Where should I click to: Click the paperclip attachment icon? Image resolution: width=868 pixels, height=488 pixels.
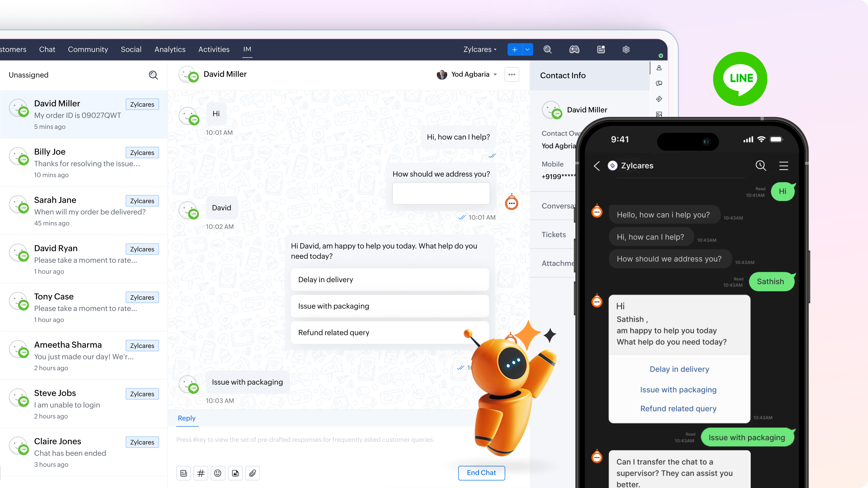[x=252, y=473]
